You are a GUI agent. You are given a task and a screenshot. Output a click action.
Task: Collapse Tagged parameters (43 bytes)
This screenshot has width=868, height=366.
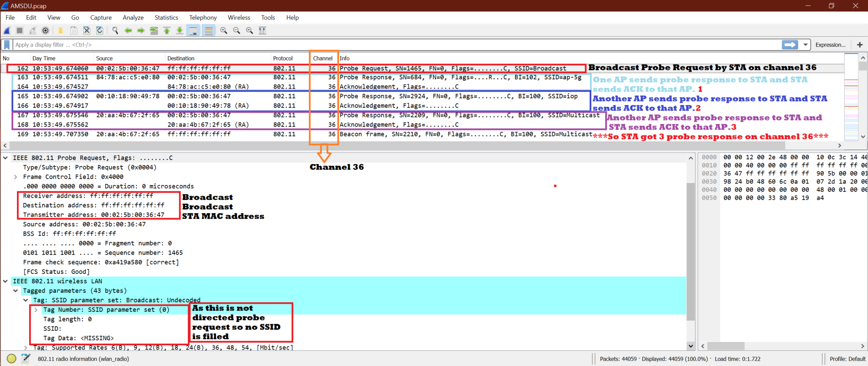pos(16,291)
